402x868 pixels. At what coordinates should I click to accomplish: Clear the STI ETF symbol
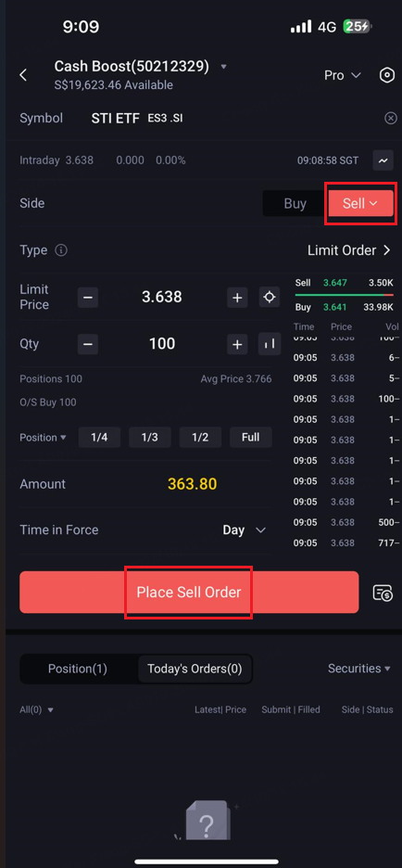390,118
